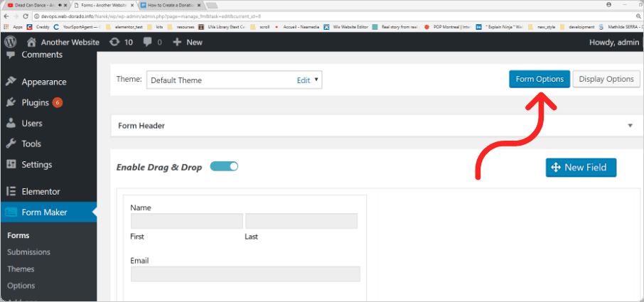Click the theme Edit link
This screenshot has height=302, width=644.
tap(303, 80)
